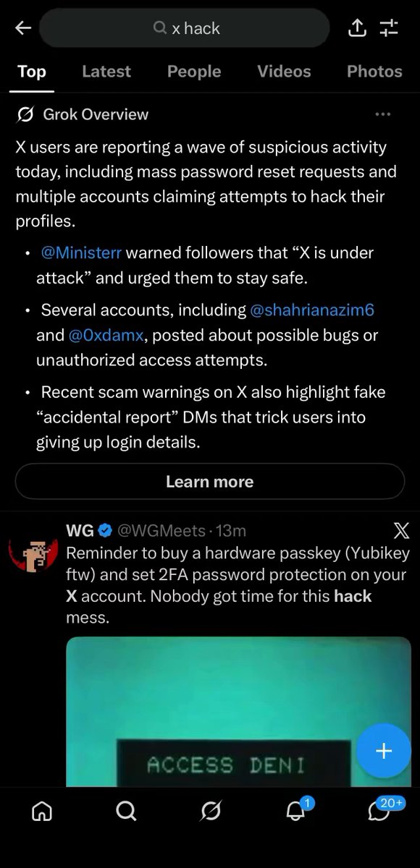Open the @shahrianazim6 mention link
The height and width of the screenshot is (868, 420).
point(312,310)
